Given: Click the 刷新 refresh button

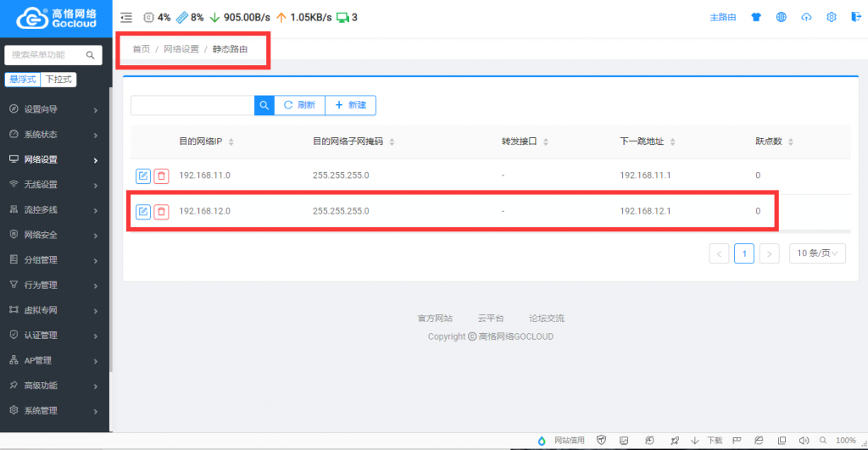Looking at the screenshot, I should (299, 105).
